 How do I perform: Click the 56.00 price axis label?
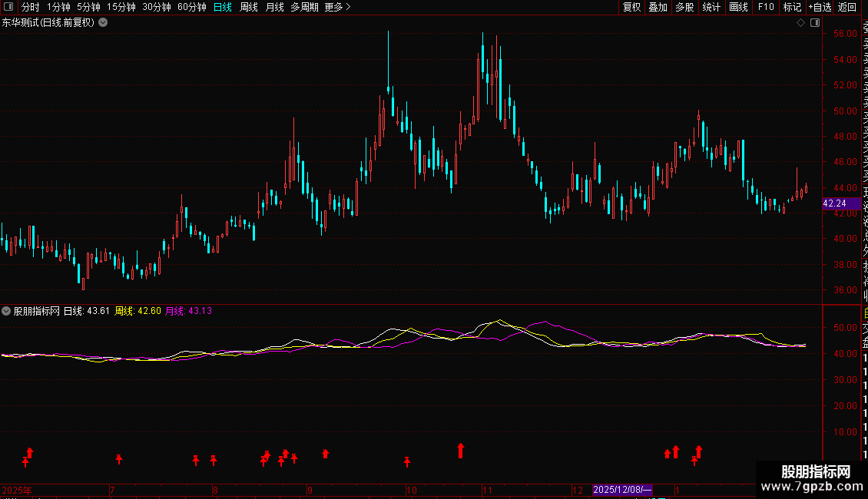point(845,34)
